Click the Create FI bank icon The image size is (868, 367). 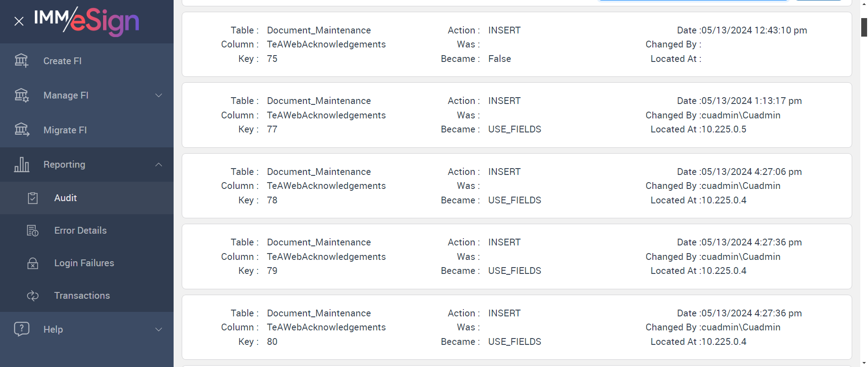[x=21, y=61]
